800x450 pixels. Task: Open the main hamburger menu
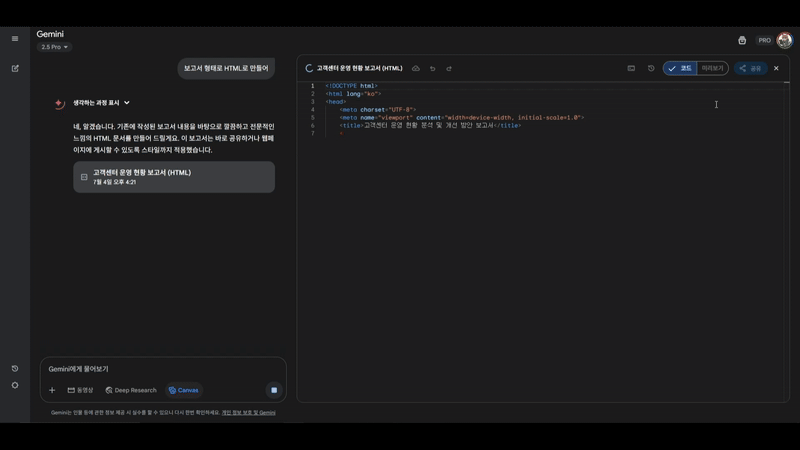coord(15,39)
